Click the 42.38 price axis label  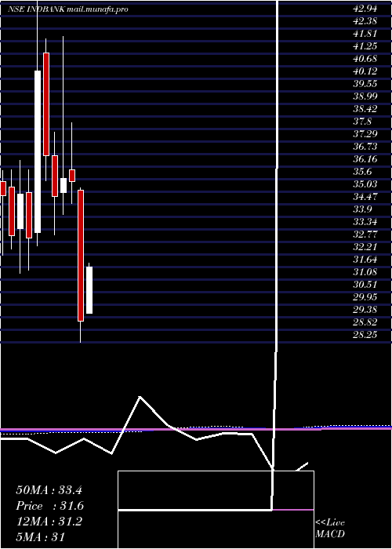coord(365,21)
